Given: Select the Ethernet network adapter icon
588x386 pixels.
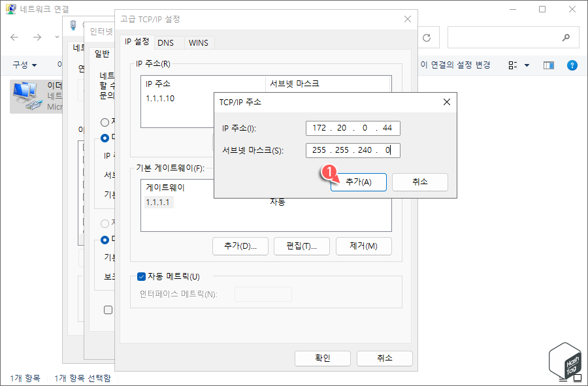Looking at the screenshot, I should click(26, 97).
